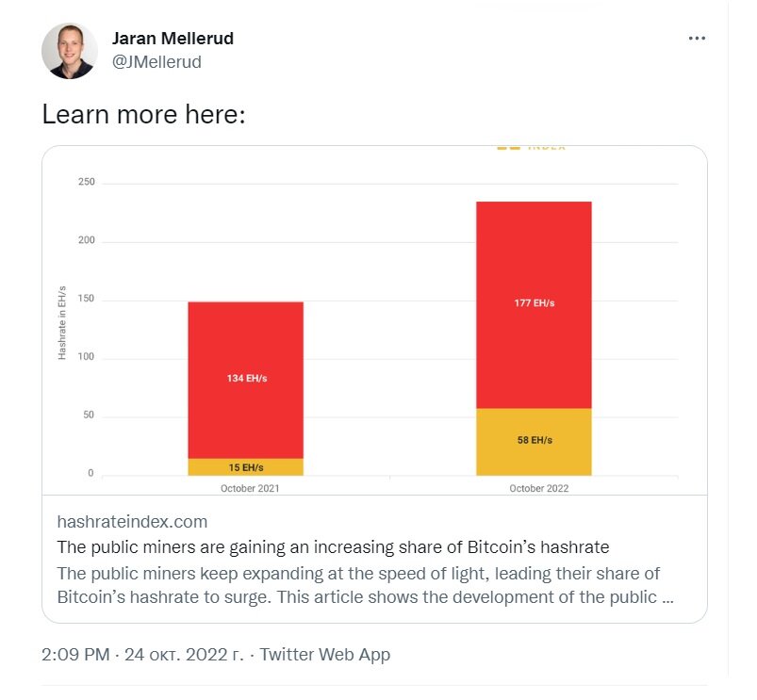757x700 pixels.
Task: Click the Learn more here tweet text
Action: pyautogui.click(x=144, y=115)
